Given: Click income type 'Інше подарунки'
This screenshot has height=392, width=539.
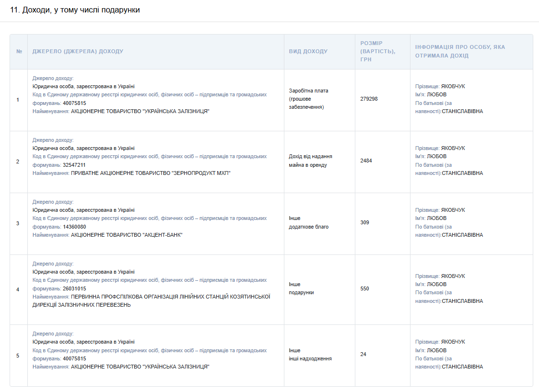Looking at the screenshot, I should pyautogui.click(x=301, y=288).
